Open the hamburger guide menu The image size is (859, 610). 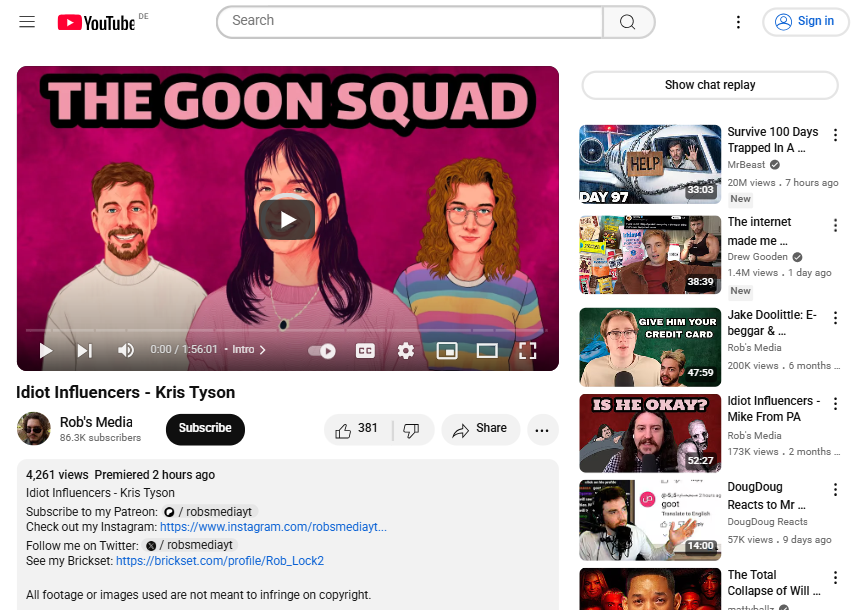(x=27, y=22)
